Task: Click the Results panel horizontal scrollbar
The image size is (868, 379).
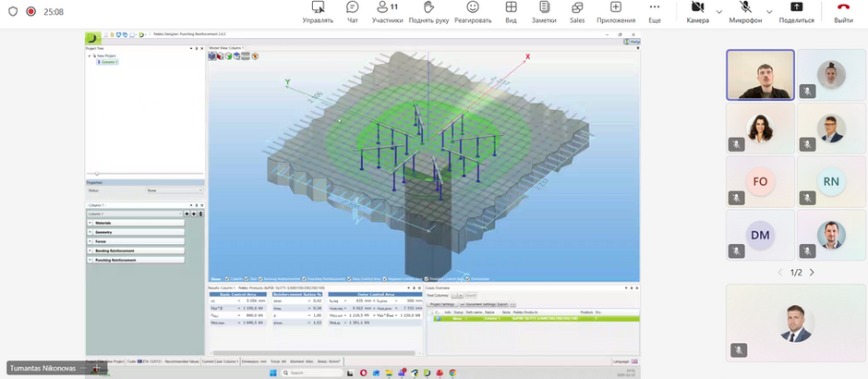Action: click(x=314, y=352)
